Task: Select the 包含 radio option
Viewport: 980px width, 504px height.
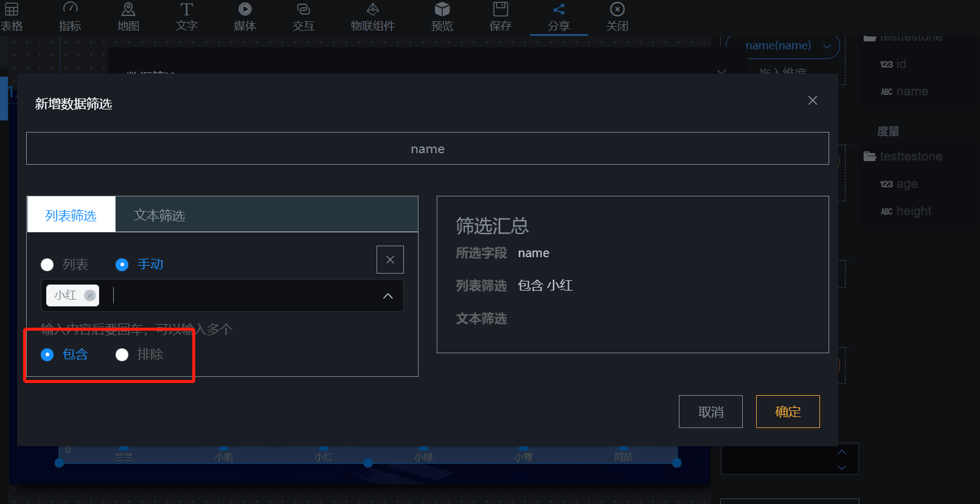Action: click(x=64, y=354)
